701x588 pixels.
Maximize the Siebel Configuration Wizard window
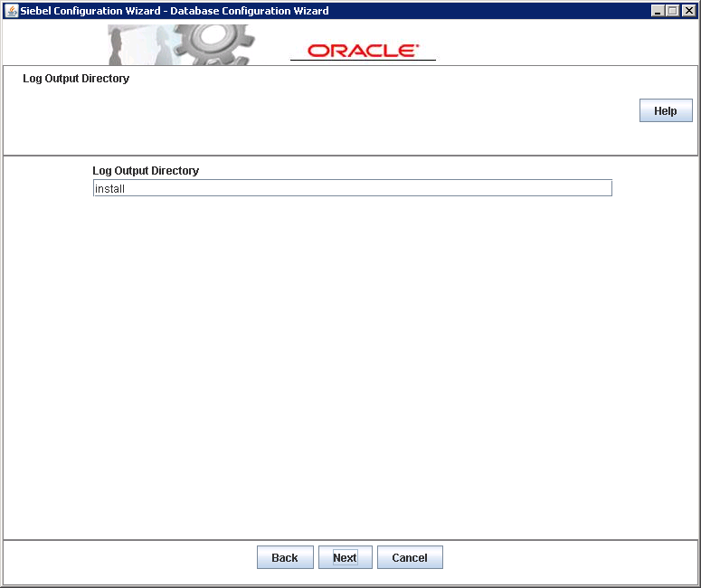point(672,11)
